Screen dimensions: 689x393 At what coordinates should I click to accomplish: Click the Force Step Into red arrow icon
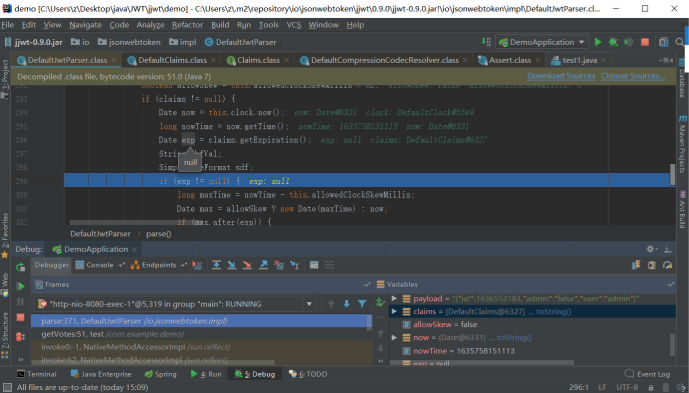pyautogui.click(x=247, y=265)
